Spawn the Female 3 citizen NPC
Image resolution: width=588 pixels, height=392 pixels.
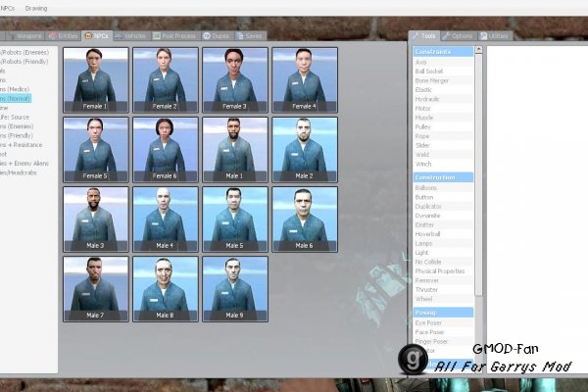(235, 80)
